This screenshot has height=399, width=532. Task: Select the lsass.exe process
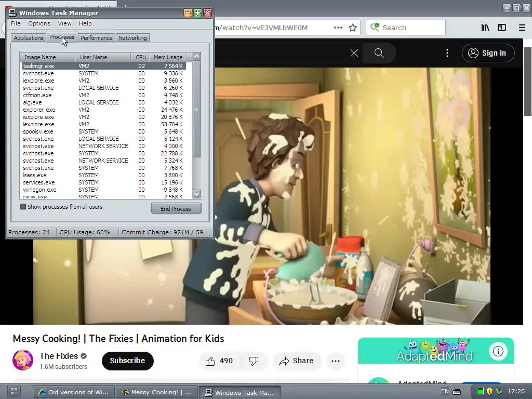tap(103, 175)
